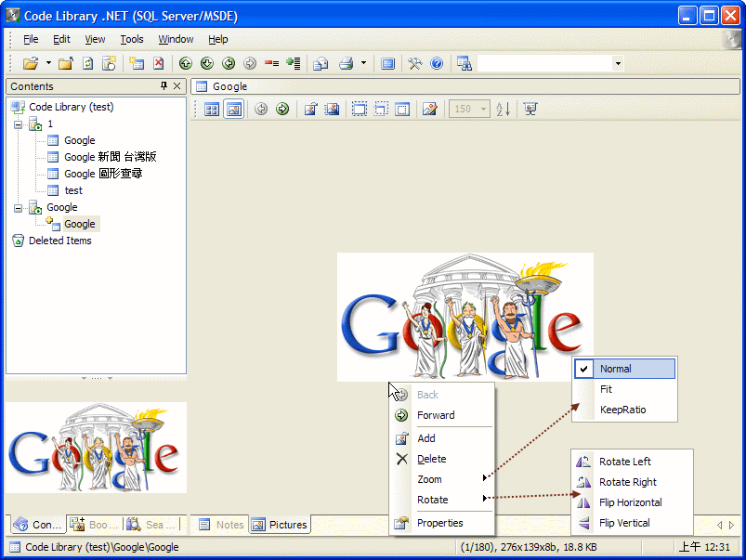Select KeepRatio in the Zoom submenu
This screenshot has width=746, height=560.
pyautogui.click(x=624, y=410)
